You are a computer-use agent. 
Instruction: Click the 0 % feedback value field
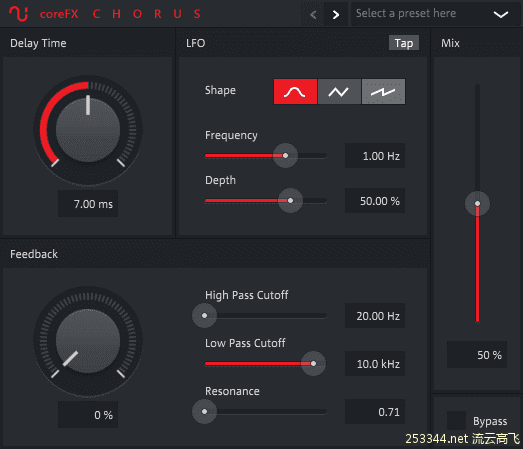(88, 415)
